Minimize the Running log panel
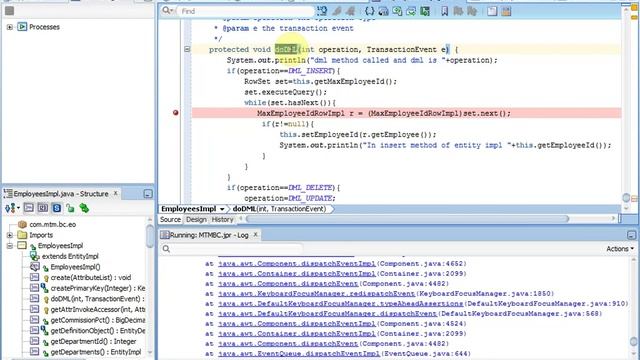The height and width of the screenshot is (360, 640). [631, 235]
